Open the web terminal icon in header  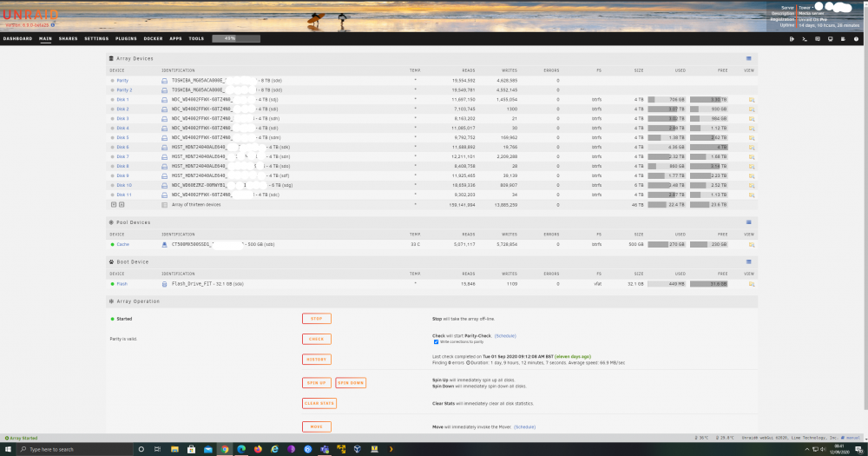point(805,39)
